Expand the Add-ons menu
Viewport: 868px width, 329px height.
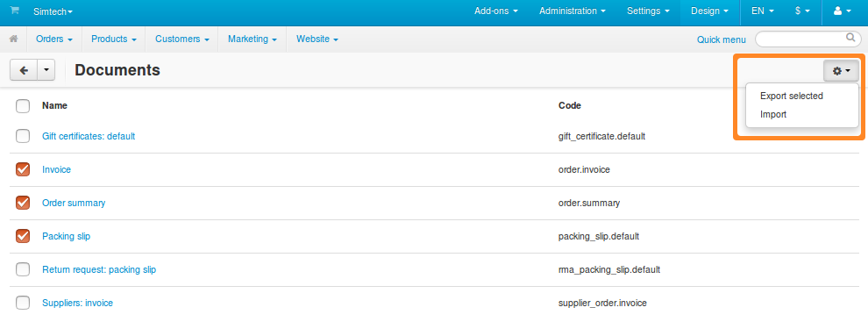click(496, 11)
